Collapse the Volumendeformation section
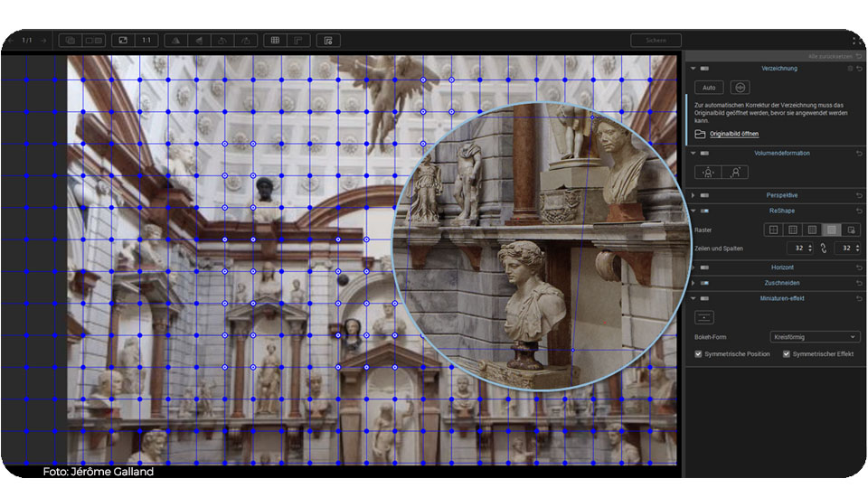 (x=693, y=154)
